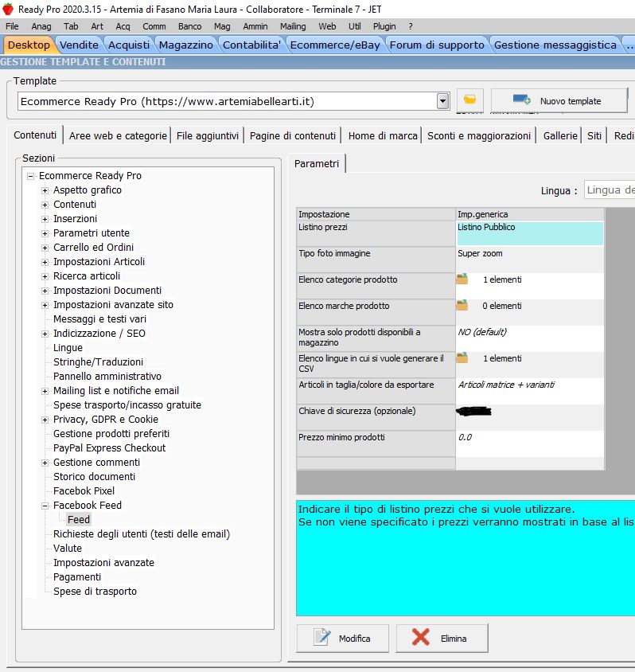Click the folder icon in Elenco categorie prodotto row
Viewport: 635px width, 672px height.
(x=462, y=279)
